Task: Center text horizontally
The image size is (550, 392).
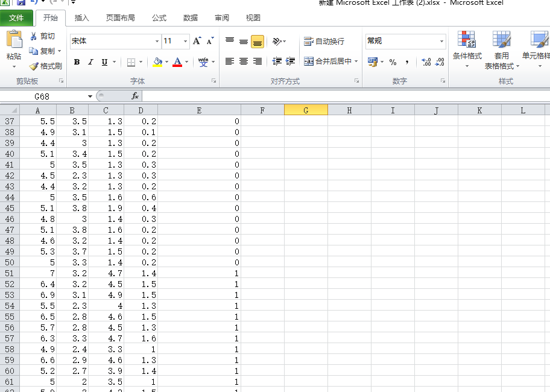Action: 244,62
